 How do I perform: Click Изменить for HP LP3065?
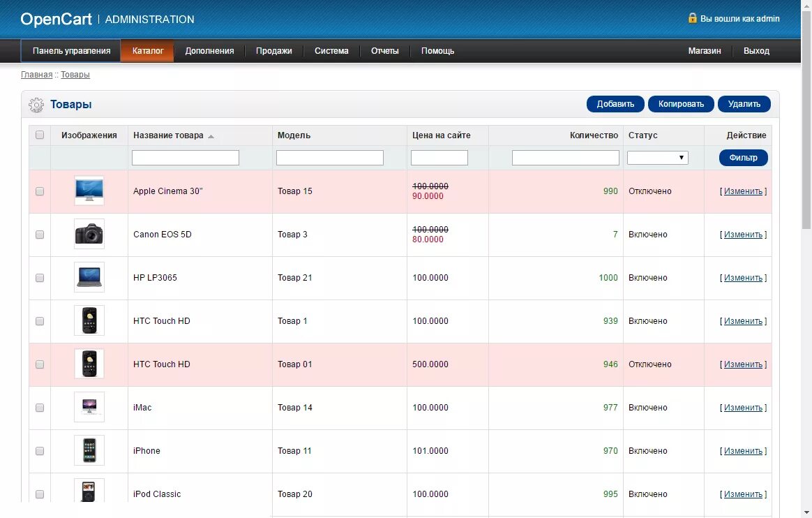[x=743, y=278]
